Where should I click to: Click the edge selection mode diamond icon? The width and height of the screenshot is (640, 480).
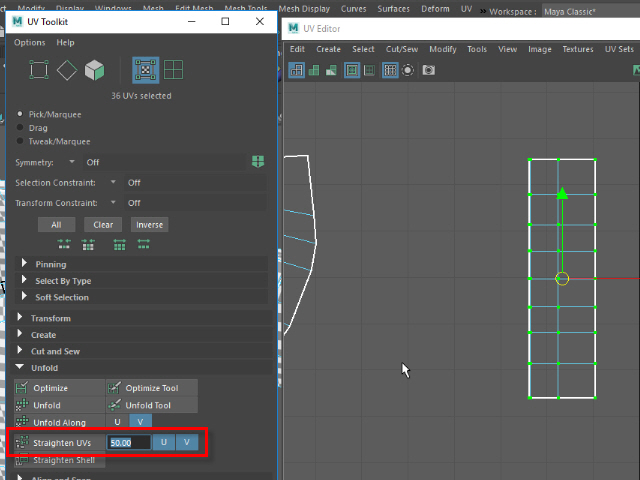tap(67, 70)
